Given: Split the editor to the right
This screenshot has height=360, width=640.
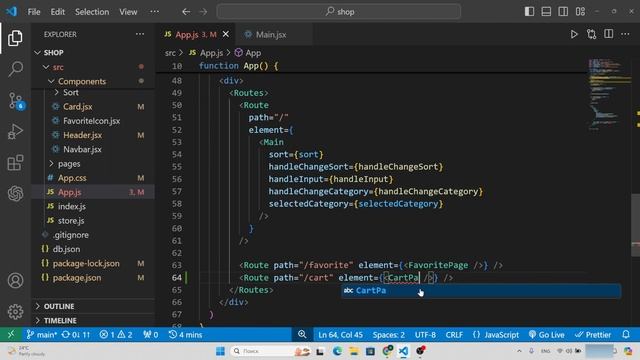Looking at the screenshot, I should pos(608,34).
